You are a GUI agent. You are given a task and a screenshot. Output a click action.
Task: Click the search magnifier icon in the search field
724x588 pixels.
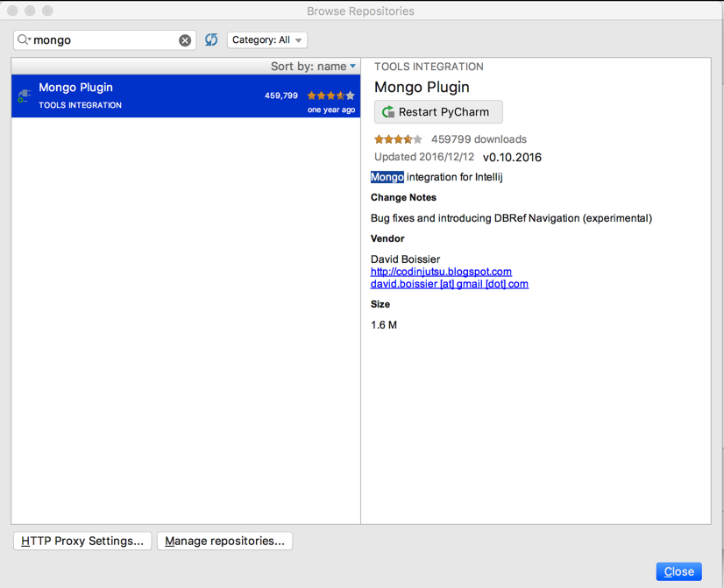coord(23,40)
